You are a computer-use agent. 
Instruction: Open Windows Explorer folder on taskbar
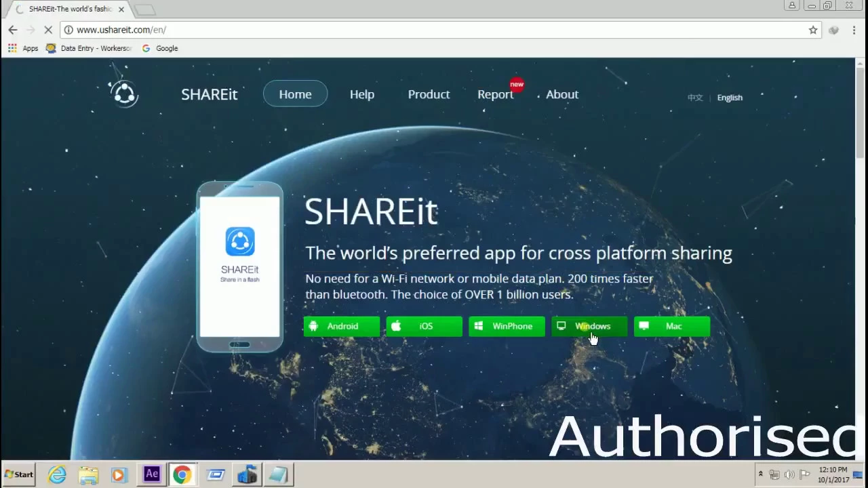(x=88, y=474)
